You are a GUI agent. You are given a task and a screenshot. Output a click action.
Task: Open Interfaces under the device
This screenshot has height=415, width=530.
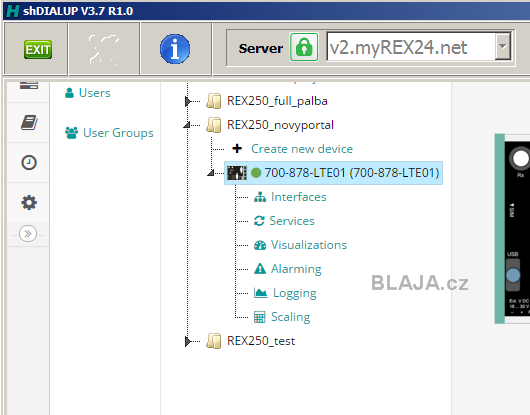point(298,197)
